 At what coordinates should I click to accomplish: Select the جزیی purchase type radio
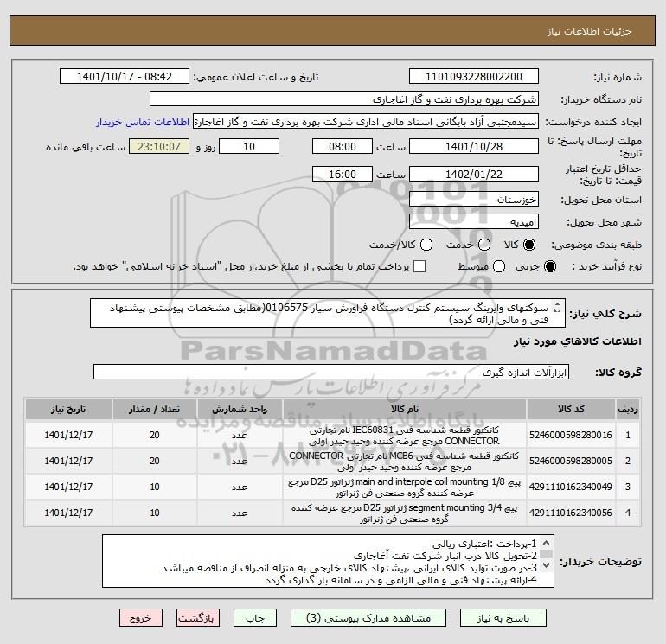pyautogui.click(x=549, y=266)
